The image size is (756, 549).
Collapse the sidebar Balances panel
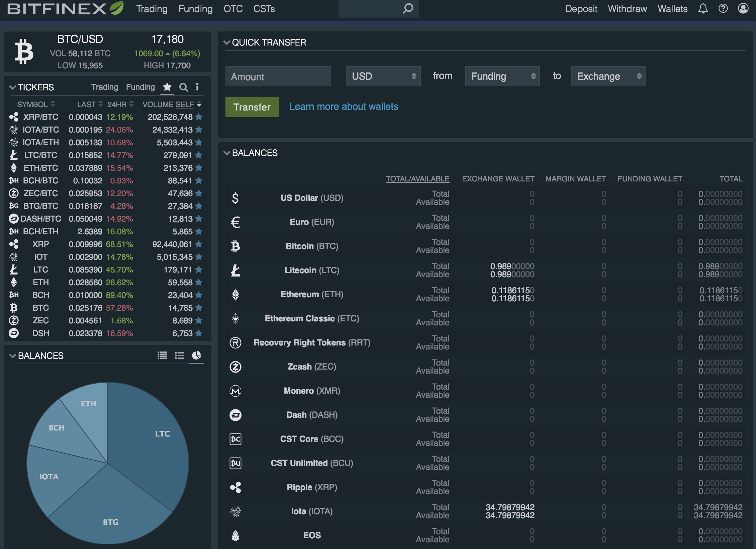coord(13,356)
